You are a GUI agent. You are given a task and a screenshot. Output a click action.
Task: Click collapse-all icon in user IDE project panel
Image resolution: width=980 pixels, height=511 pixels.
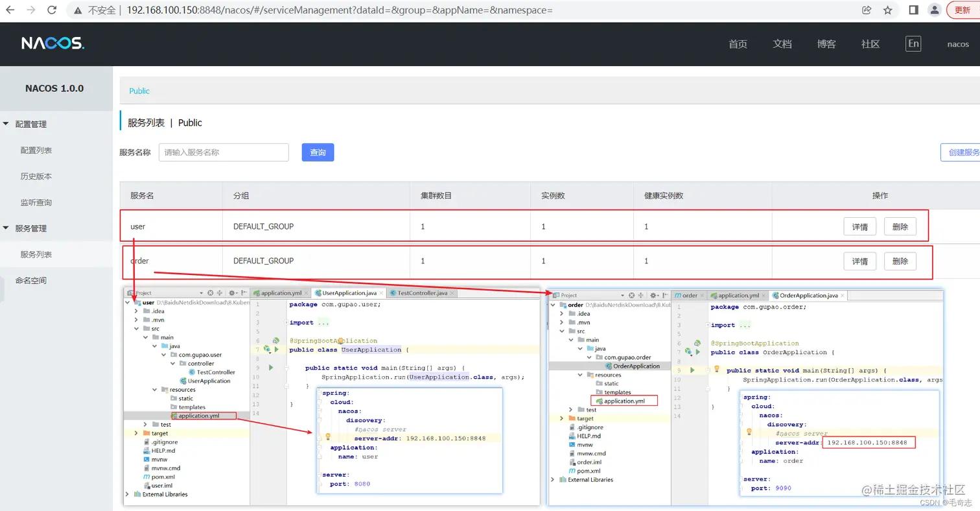(x=219, y=293)
